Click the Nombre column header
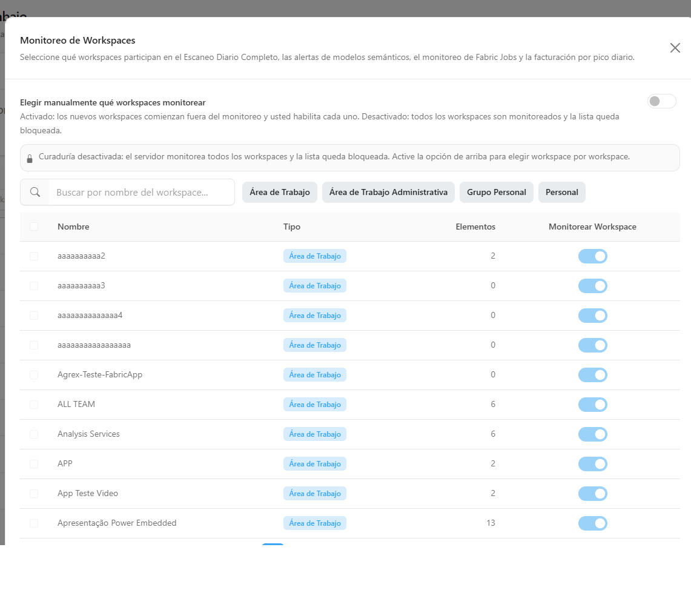The image size is (691, 616). coord(73,227)
